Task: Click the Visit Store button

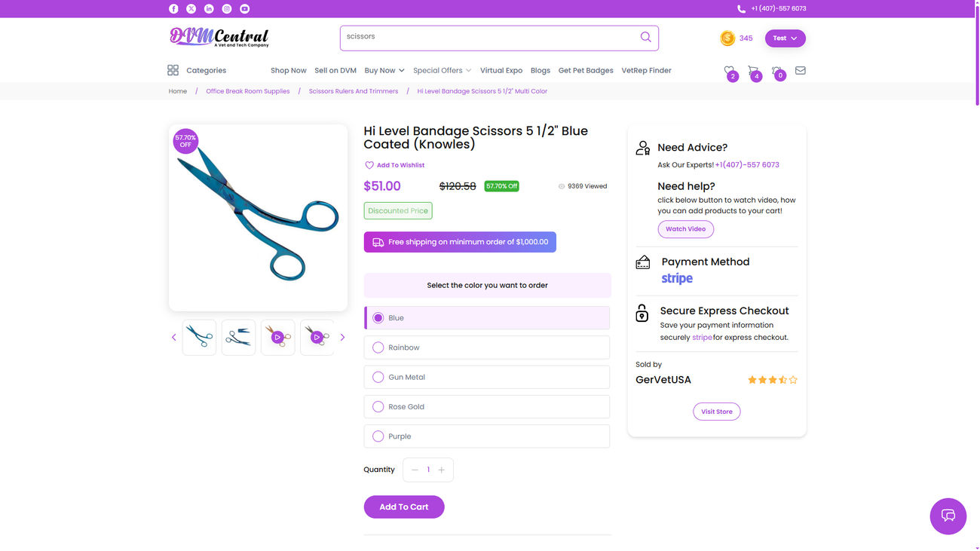Action: click(717, 412)
